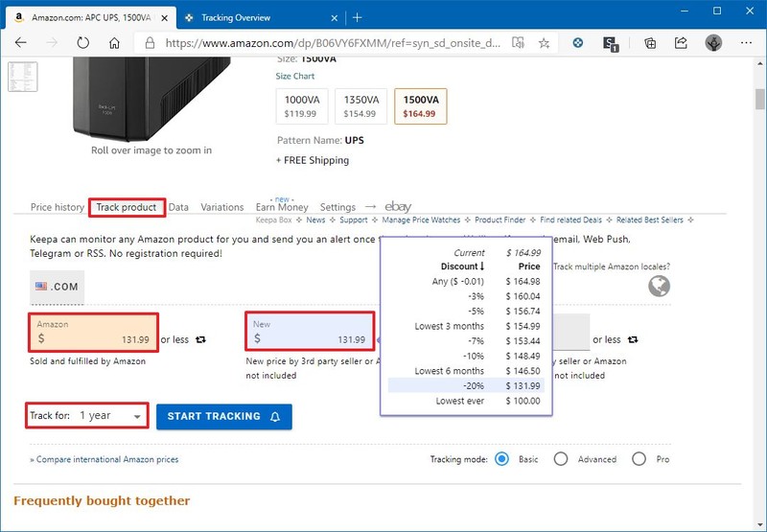Open the S extension with badge
Viewport: 767px width, 532px height.
pos(611,43)
